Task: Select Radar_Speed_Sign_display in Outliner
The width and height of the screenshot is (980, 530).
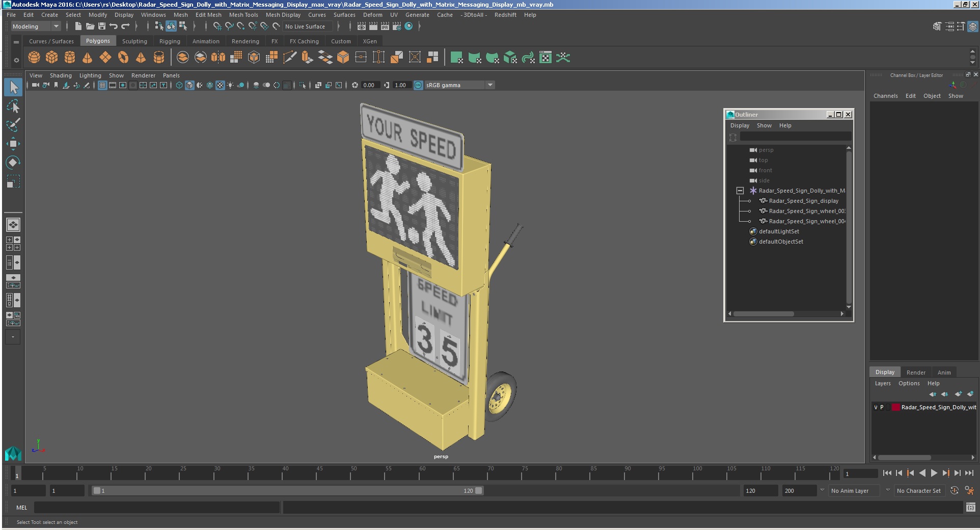Action: [803, 201]
